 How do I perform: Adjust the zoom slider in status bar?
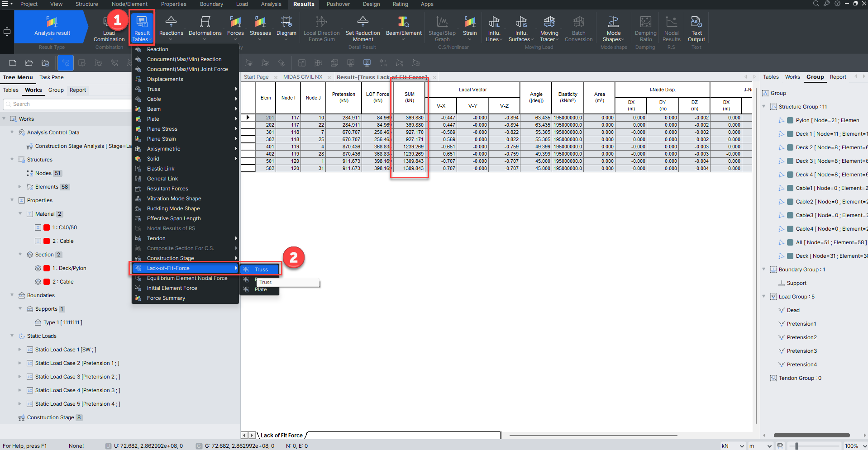[796, 446]
